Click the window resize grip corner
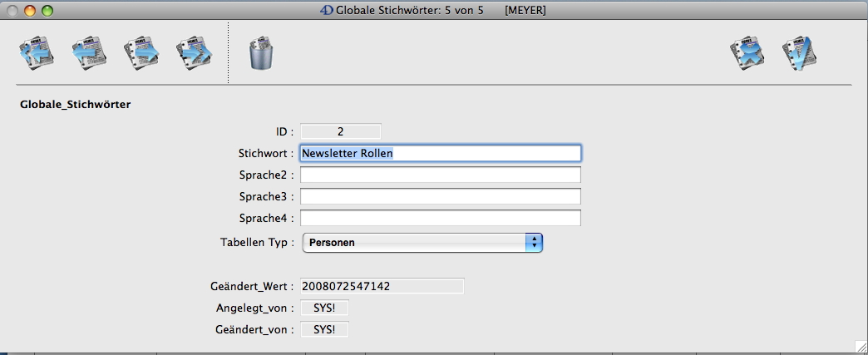 pyautogui.click(x=860, y=347)
